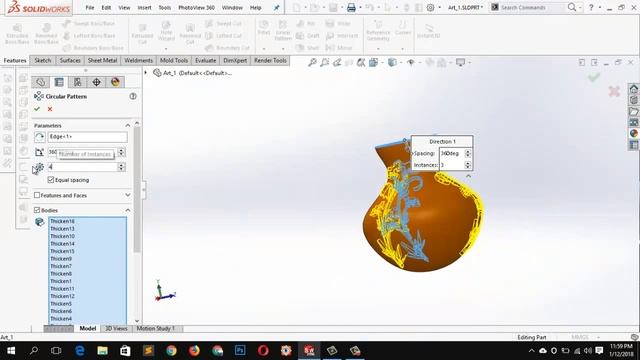Click the Previous View icon

pyautogui.click(x=337, y=62)
